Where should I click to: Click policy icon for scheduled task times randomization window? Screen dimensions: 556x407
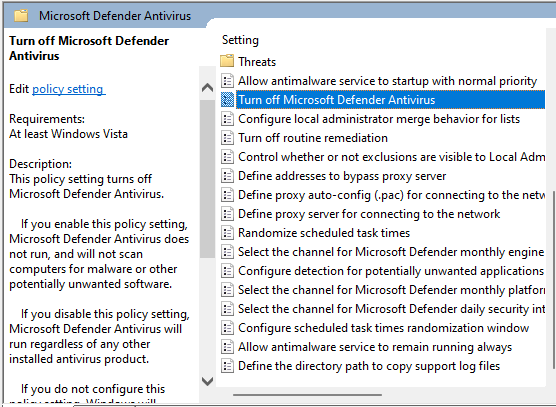click(227, 328)
